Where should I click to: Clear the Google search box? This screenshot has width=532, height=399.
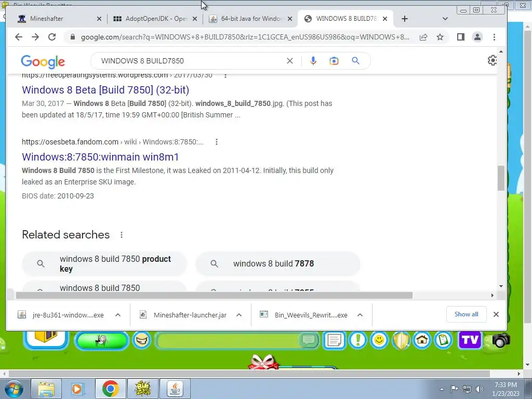pos(290,61)
